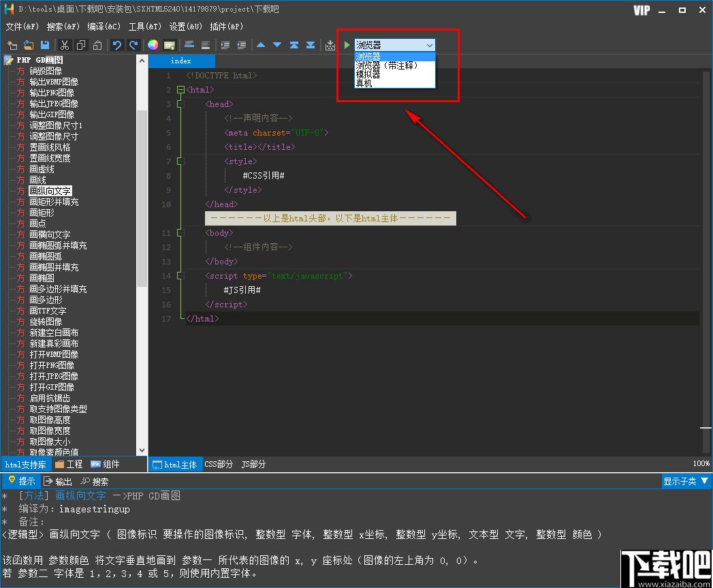Collapse the html fold marker

(x=180, y=90)
